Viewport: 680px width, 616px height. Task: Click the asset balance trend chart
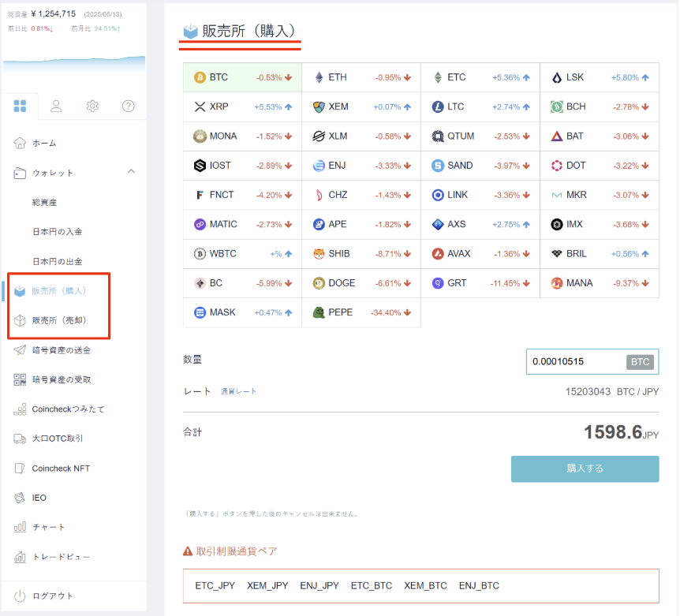click(74, 64)
